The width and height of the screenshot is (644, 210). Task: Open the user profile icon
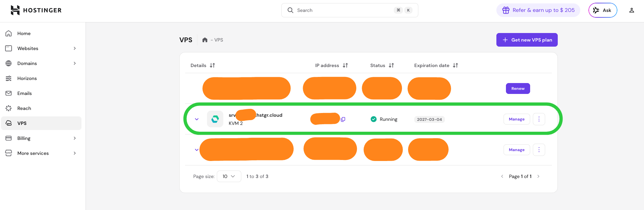point(632,10)
